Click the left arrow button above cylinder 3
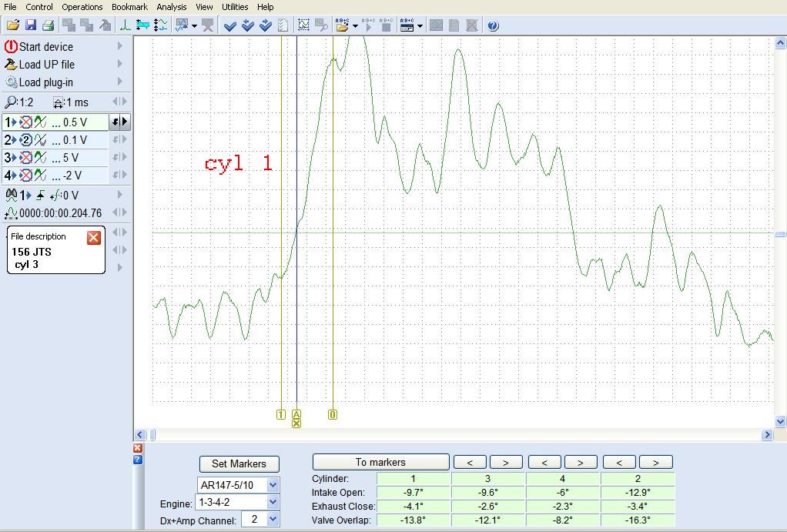 (x=470, y=462)
